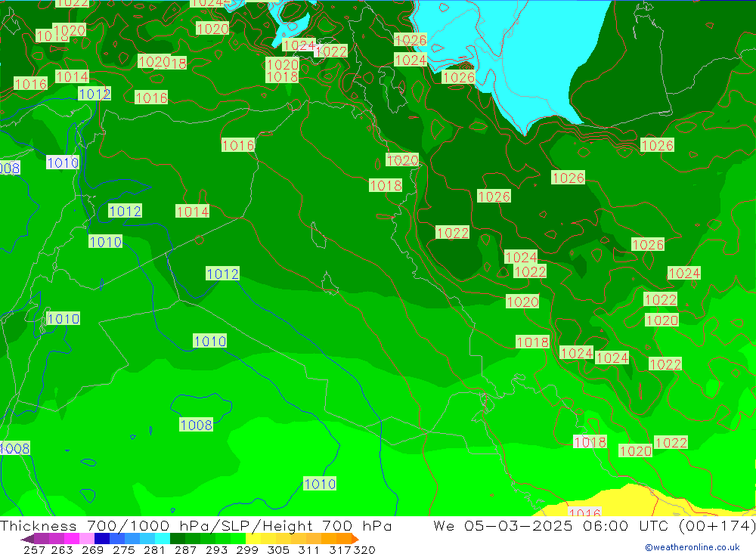The height and width of the screenshot is (554, 756).
Task: Click the map title starting with 'Thickness 700/1000 hPa'
Action: point(196,525)
